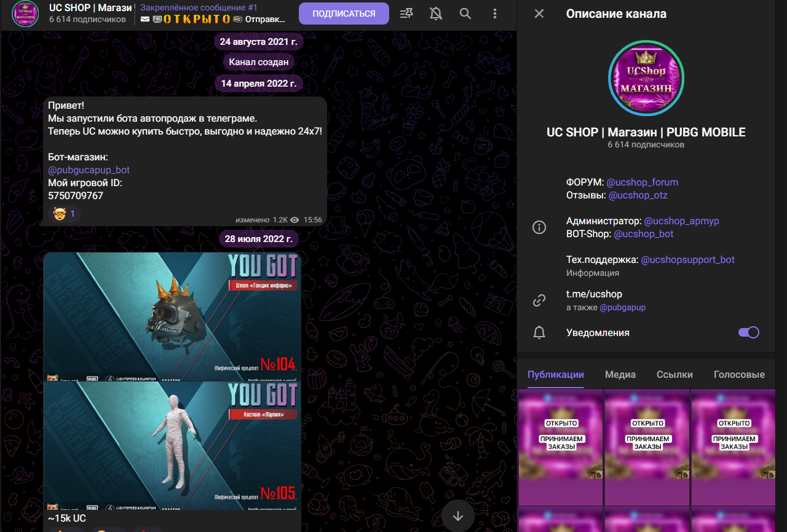Switch to the Ссылки tab

(674, 374)
